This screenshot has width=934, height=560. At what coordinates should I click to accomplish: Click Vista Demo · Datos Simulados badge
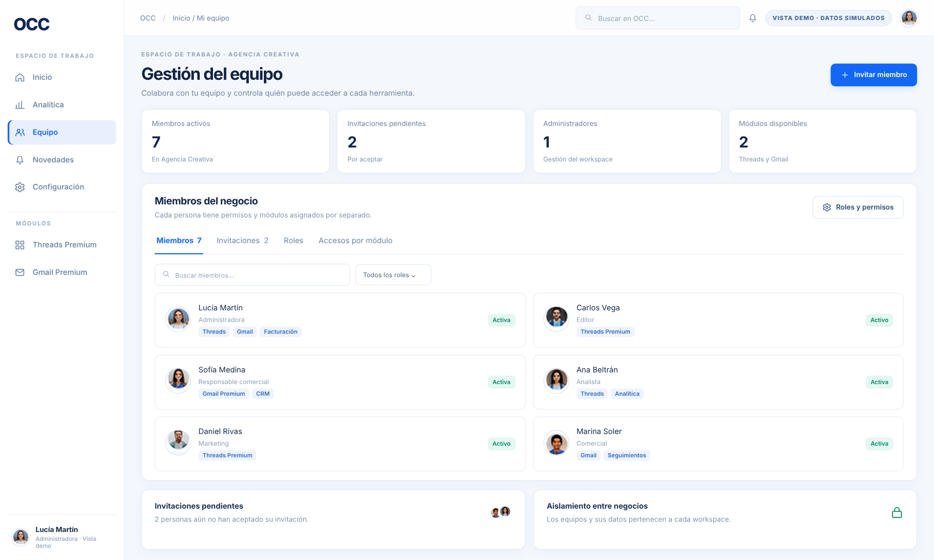click(x=828, y=18)
